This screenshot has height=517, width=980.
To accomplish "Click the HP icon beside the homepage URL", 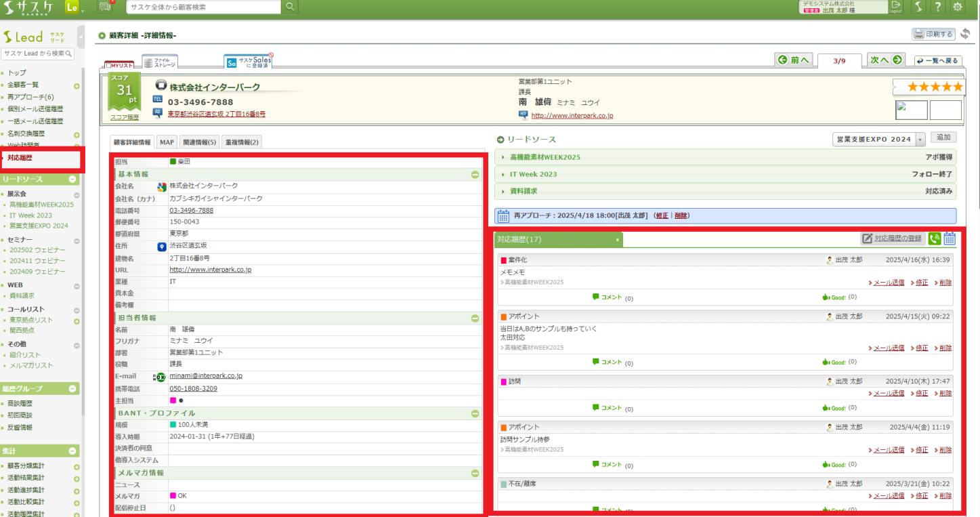I will [x=523, y=115].
